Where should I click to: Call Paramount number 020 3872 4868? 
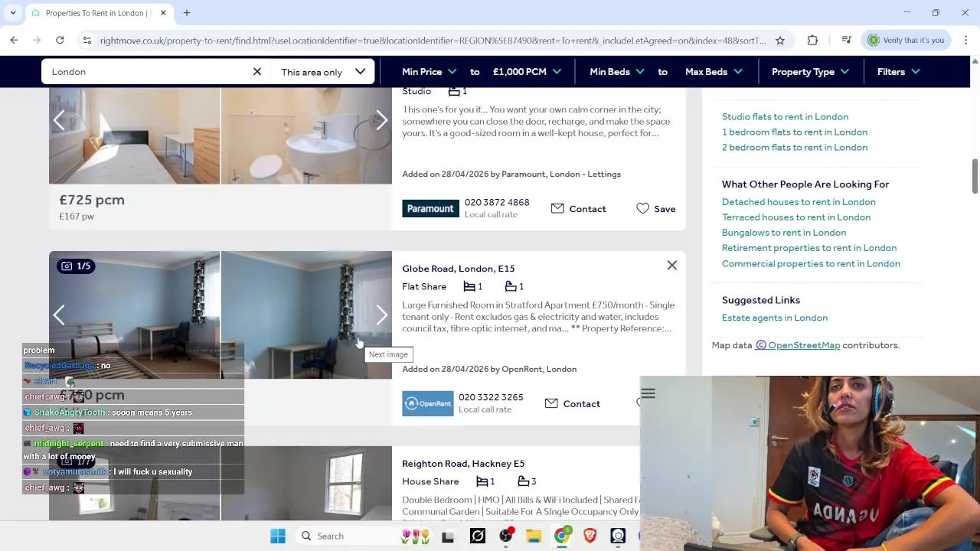coord(497,203)
